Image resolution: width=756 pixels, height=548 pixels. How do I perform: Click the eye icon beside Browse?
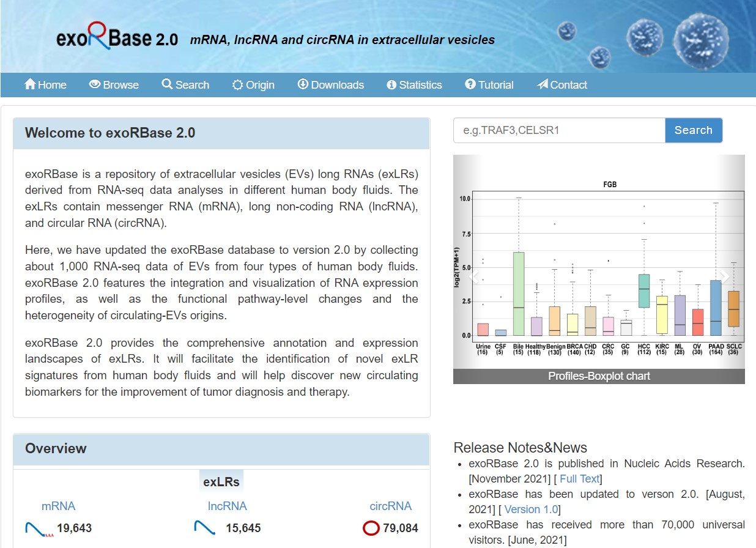(95, 84)
